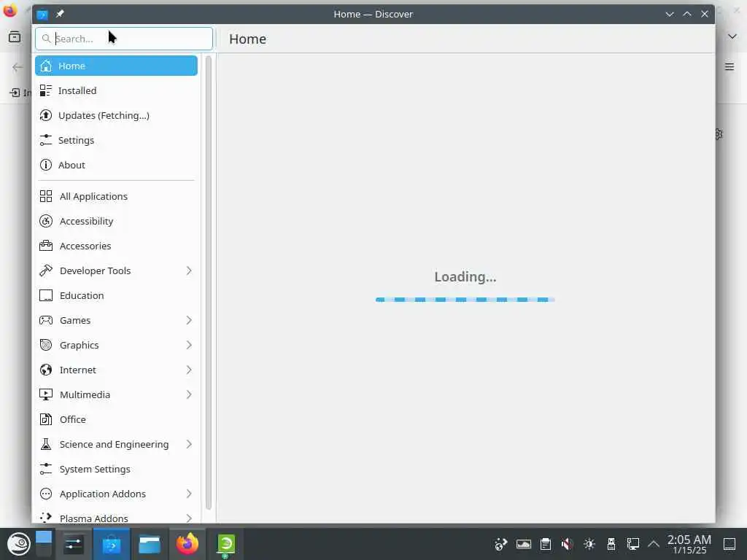Click Discover store icon in taskbar

[x=112, y=544]
